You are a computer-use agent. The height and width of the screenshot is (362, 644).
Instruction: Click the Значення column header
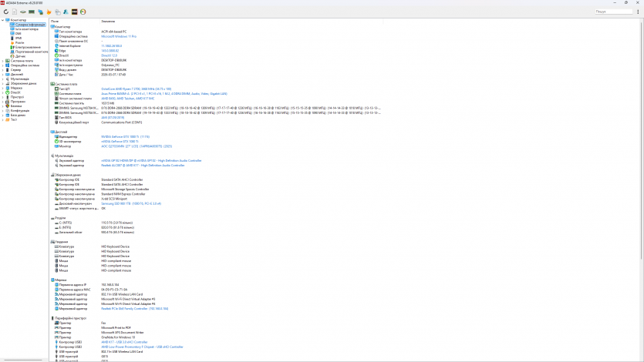pos(109,21)
